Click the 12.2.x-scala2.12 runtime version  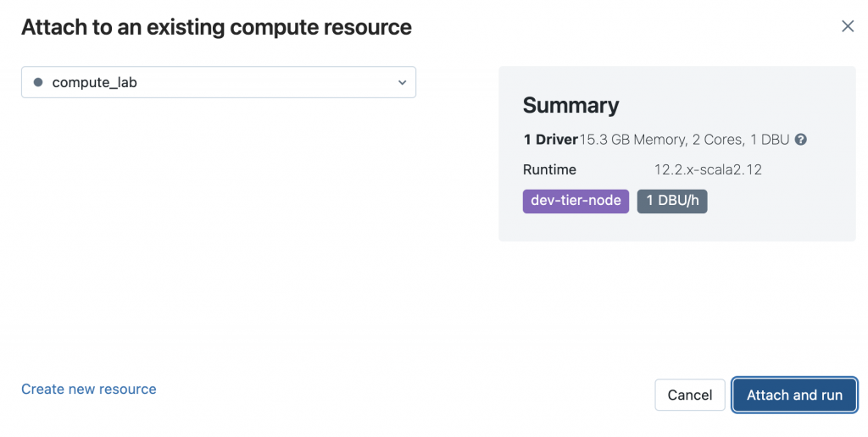click(x=708, y=169)
